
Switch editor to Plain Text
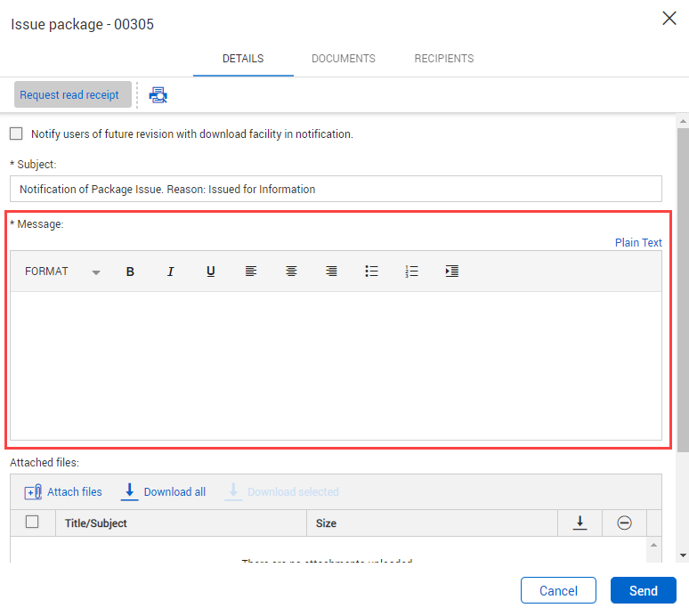tap(638, 242)
